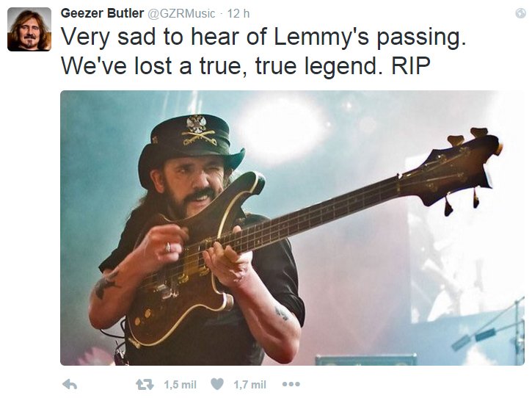Open the more options ellipsis menu

(291, 384)
